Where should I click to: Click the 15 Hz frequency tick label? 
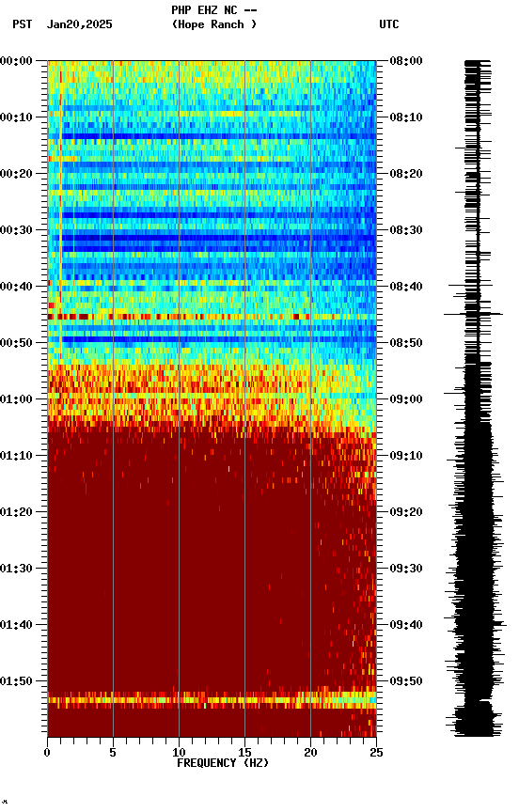click(244, 753)
